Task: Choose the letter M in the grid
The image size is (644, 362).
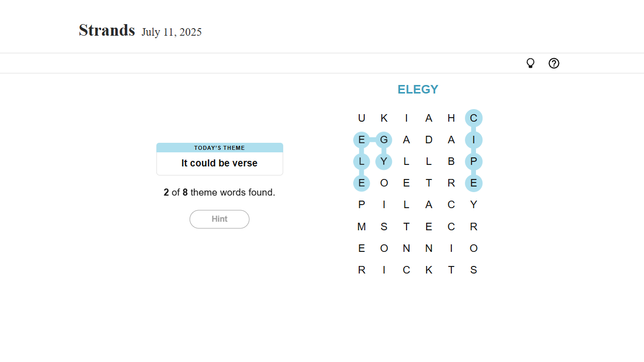Action: point(361,227)
